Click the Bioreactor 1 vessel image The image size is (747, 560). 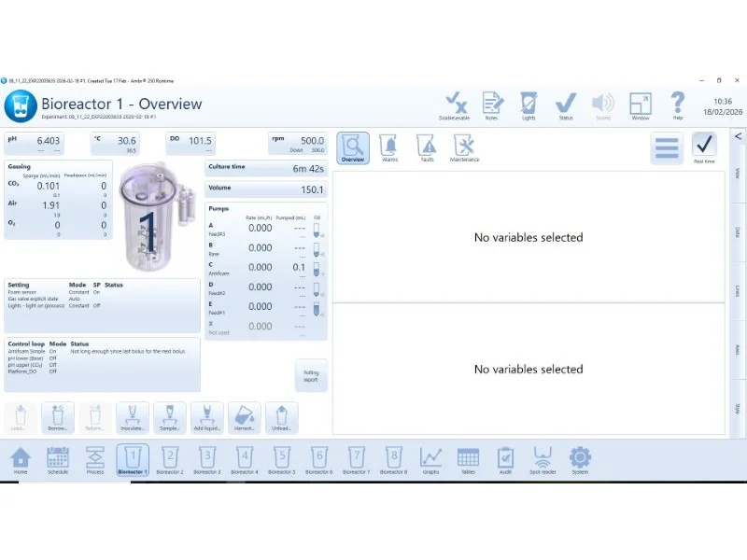coord(156,217)
